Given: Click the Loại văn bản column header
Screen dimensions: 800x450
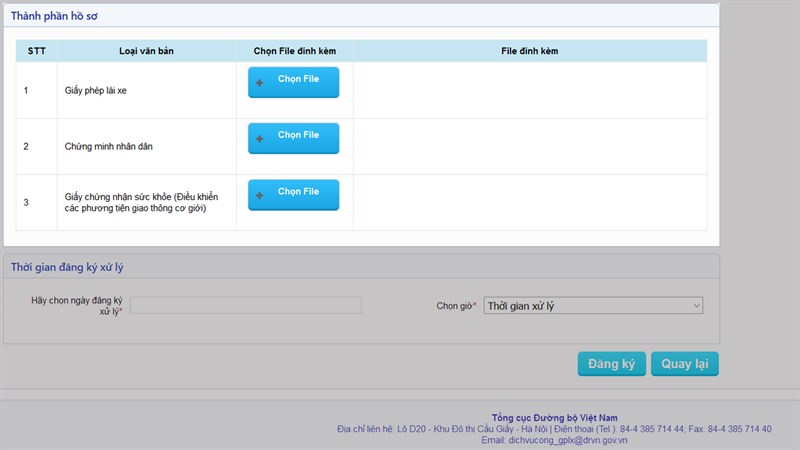Looking at the screenshot, I should (133, 50).
